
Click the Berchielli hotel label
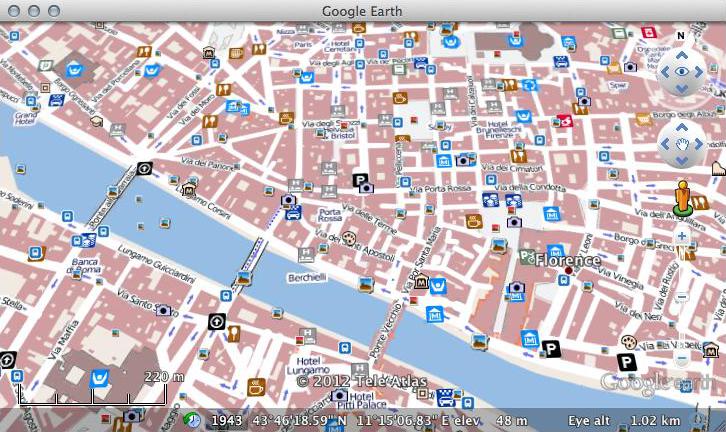(307, 278)
